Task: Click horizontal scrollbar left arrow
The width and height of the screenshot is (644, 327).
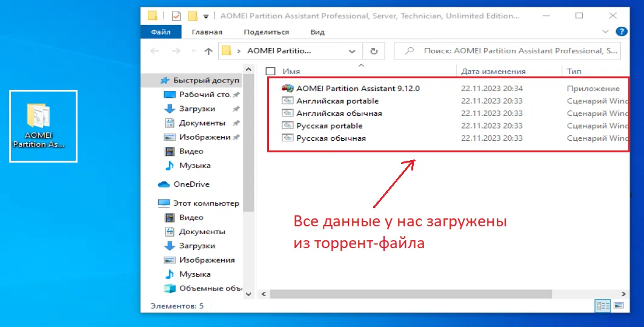Action: coord(263,294)
